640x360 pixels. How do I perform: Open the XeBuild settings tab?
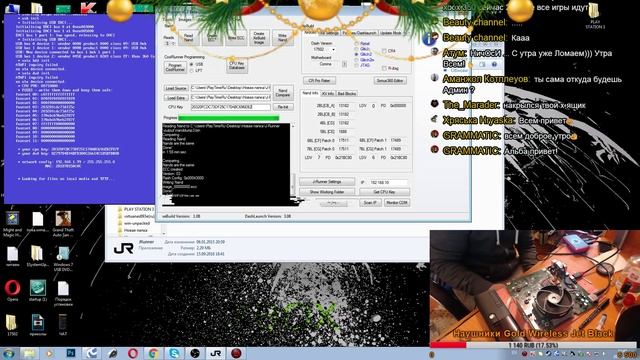329,33
